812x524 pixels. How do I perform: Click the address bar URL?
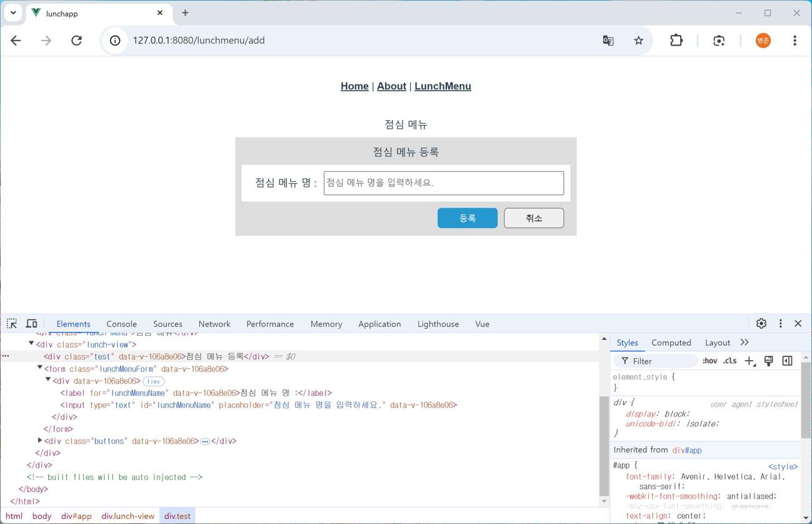click(199, 41)
